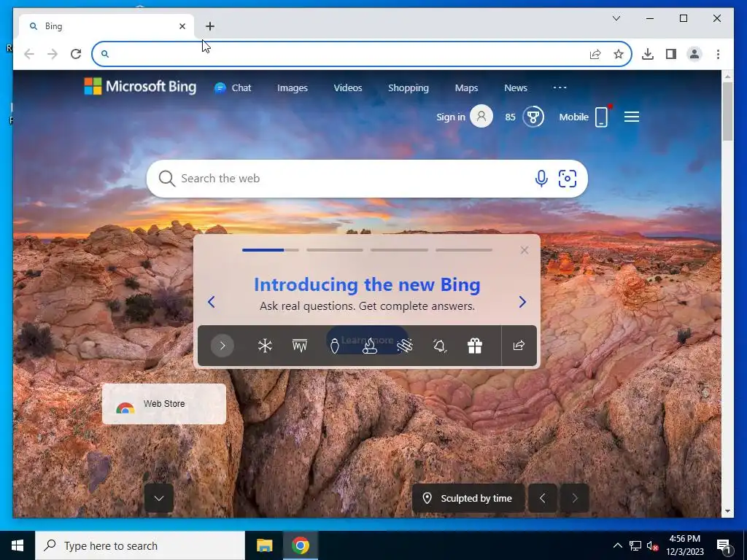Toggle the Chrome side panel icon
Viewport: 747px width, 560px height.
click(671, 54)
